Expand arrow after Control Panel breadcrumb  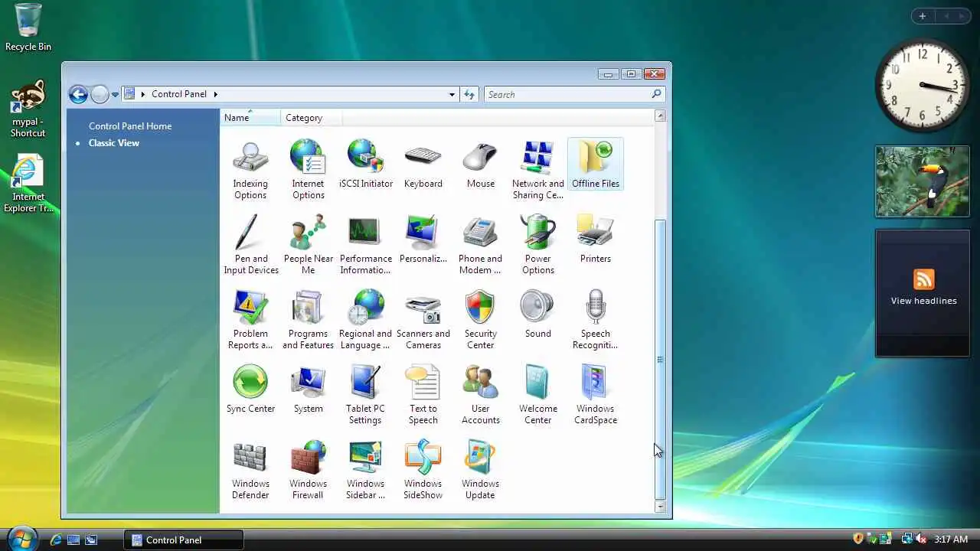[x=215, y=94]
